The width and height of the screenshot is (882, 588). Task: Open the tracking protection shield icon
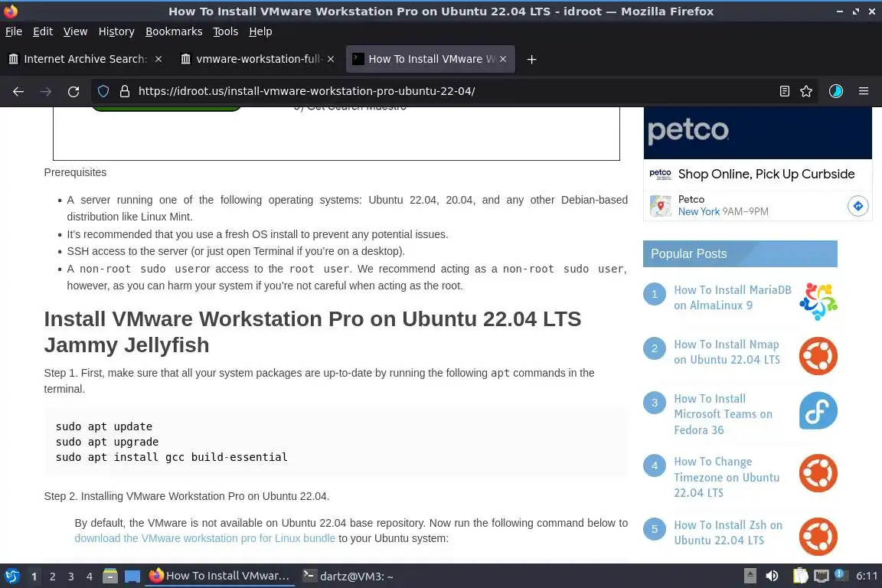coord(103,91)
